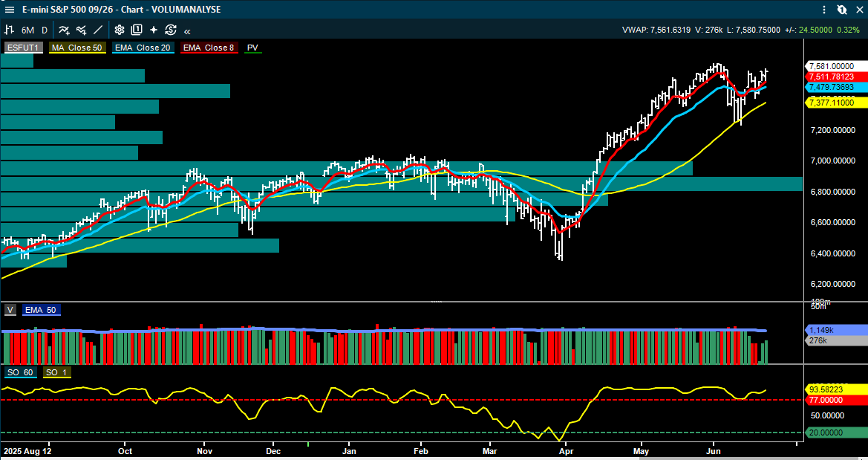868x460 pixels.
Task: Open the three-dot options menu
Action: pyautogui.click(x=825, y=10)
